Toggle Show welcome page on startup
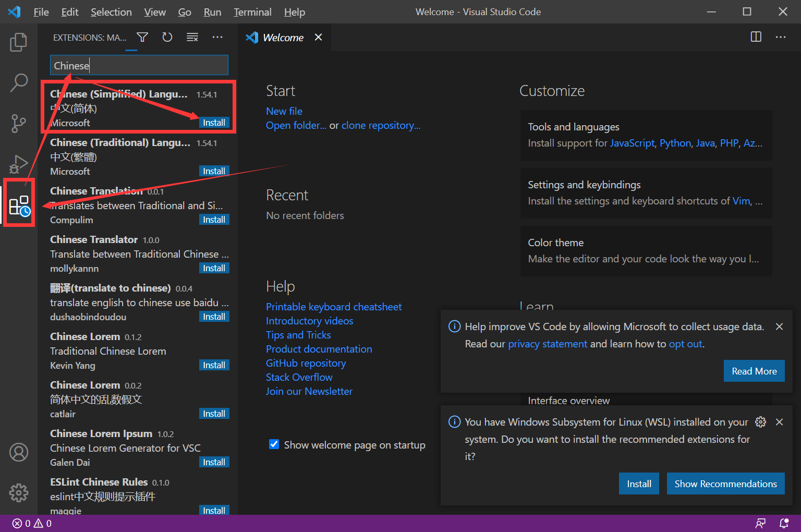This screenshot has height=532, width=801. click(x=274, y=444)
